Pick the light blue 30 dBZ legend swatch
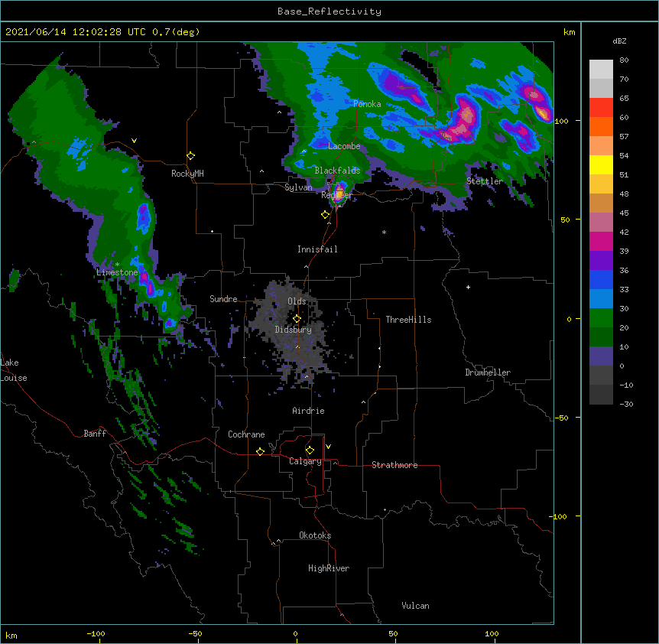The image size is (659, 644). (x=601, y=298)
